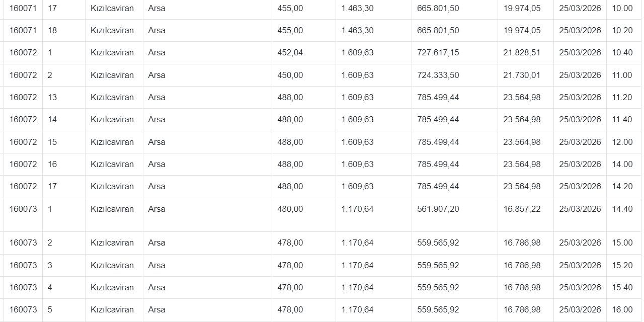Select the 15.20 time cell
The height and width of the screenshot is (322, 644).
coord(622,265)
